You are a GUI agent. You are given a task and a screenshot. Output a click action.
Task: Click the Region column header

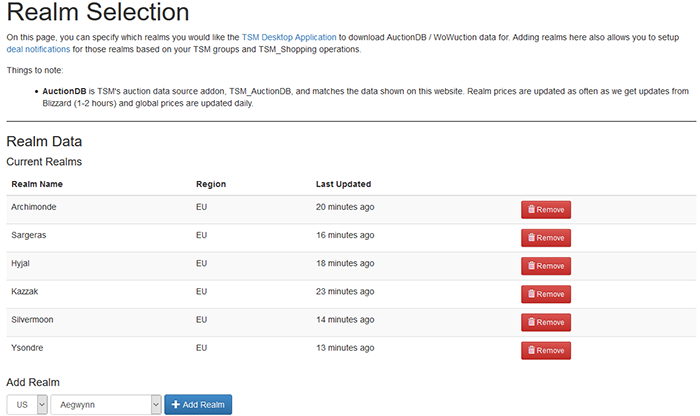point(211,184)
